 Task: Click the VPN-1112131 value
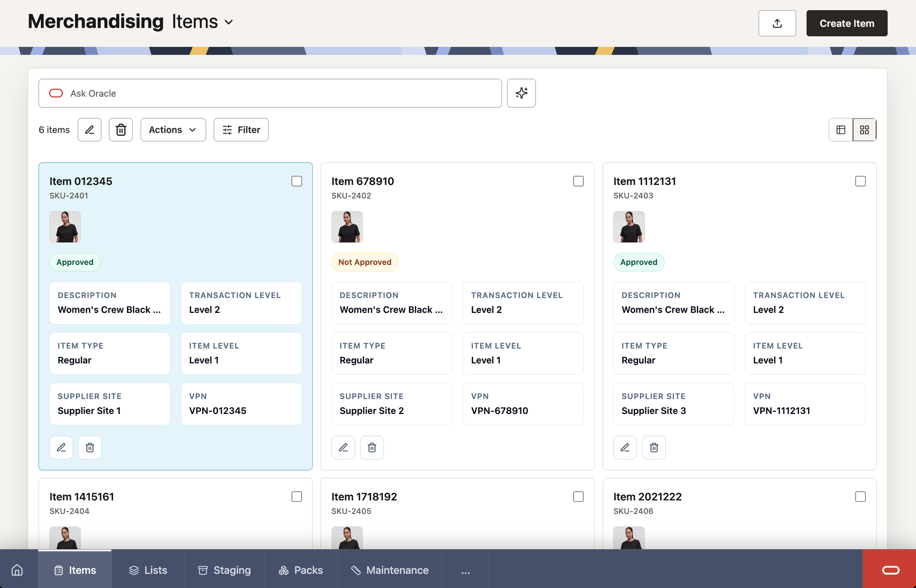[x=781, y=410]
